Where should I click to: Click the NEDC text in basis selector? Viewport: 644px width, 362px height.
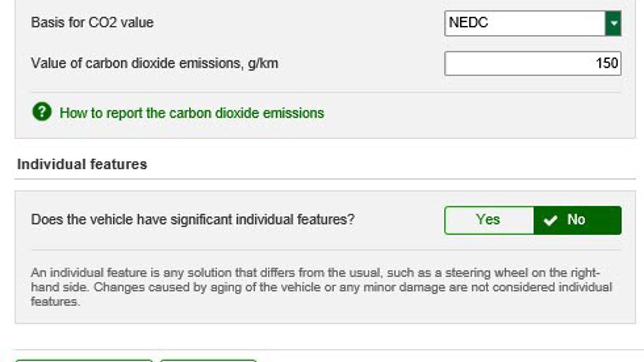(469, 23)
